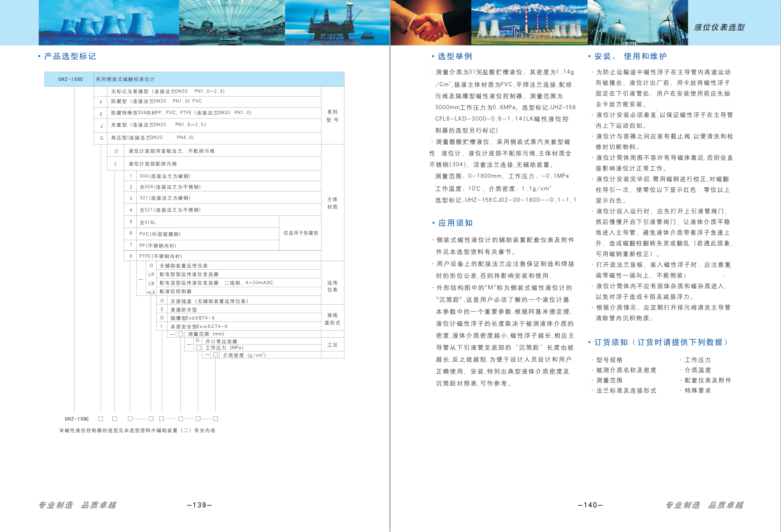
Task: Check the box beside 测量范围 (mm)
Action: (x=181, y=334)
